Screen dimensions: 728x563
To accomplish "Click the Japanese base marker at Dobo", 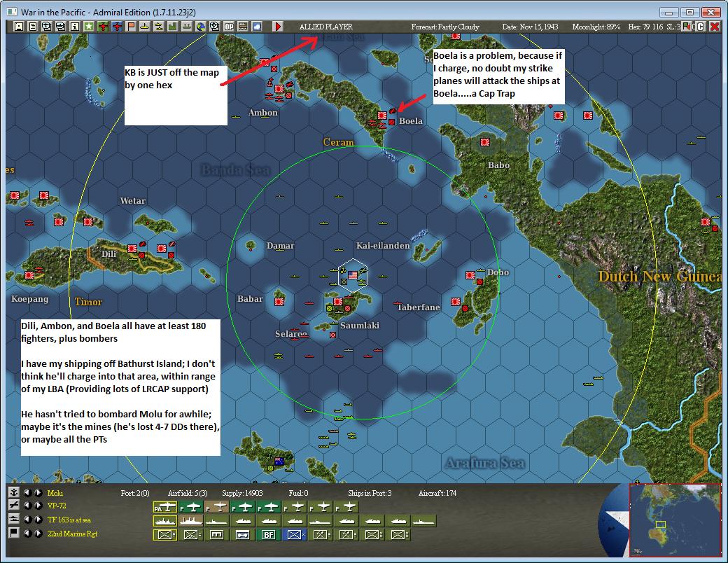I will tap(470, 275).
